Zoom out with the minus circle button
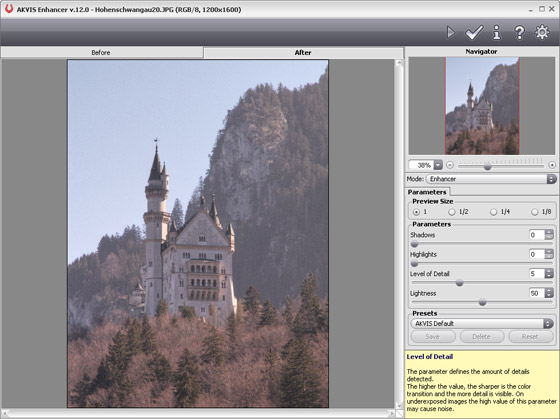 pos(450,165)
